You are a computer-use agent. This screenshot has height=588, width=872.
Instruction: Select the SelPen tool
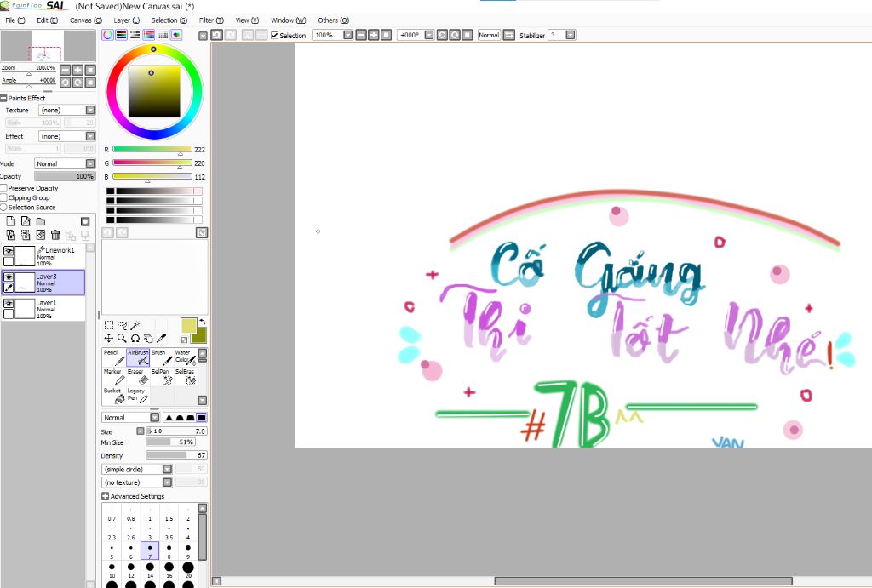pyautogui.click(x=162, y=376)
